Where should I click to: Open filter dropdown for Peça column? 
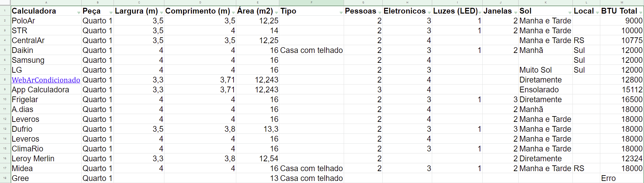(111, 13)
